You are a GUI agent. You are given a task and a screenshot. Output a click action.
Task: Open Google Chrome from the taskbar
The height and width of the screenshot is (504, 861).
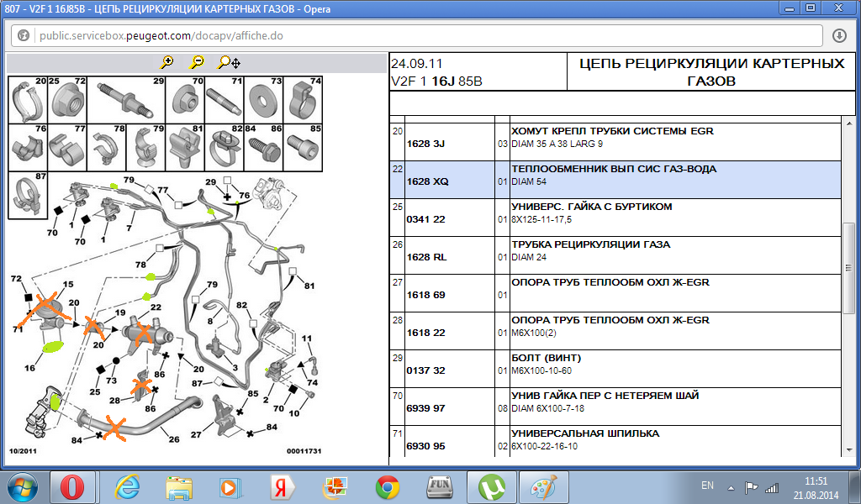click(x=387, y=487)
